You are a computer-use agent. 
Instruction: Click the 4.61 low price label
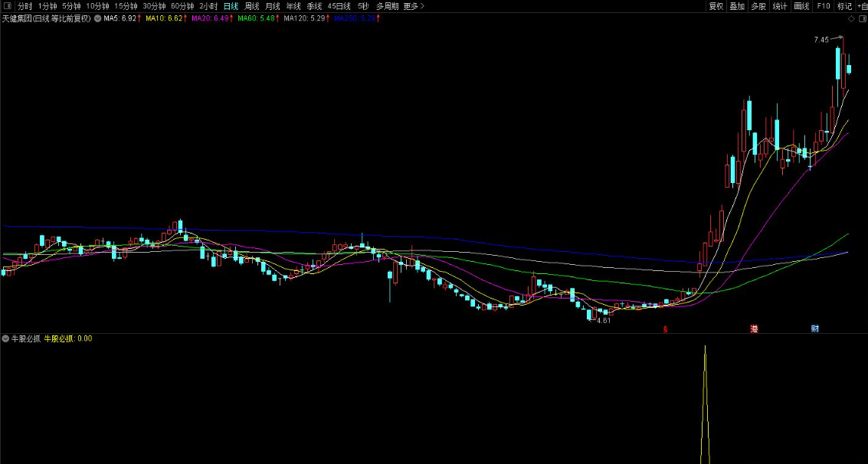[604, 320]
